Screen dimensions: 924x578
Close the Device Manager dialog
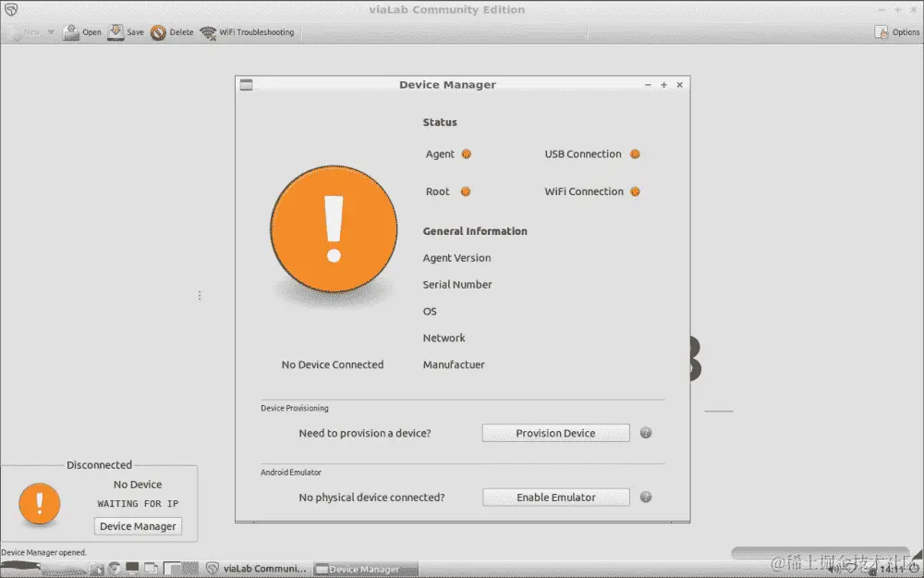click(679, 85)
